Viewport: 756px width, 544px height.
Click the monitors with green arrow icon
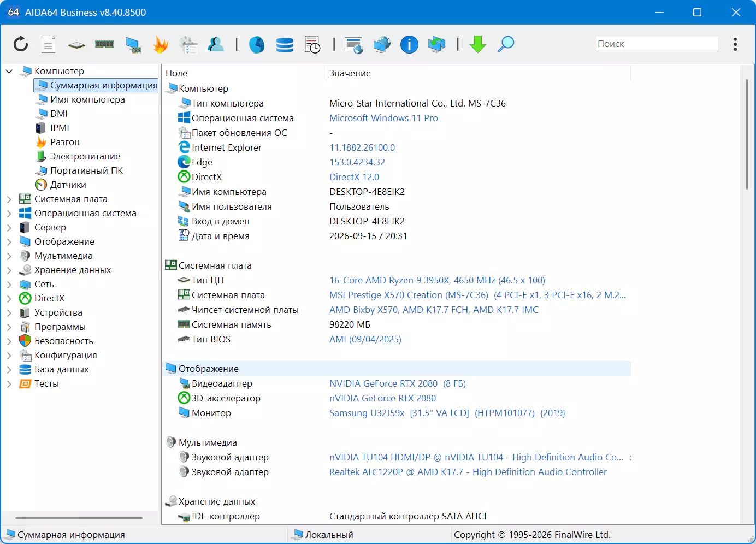click(x=437, y=44)
